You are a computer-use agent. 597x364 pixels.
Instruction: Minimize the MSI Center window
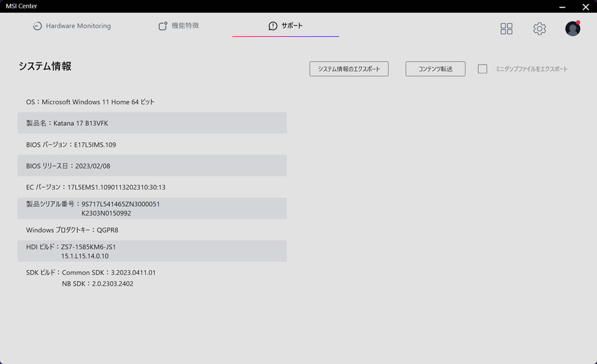pos(563,6)
